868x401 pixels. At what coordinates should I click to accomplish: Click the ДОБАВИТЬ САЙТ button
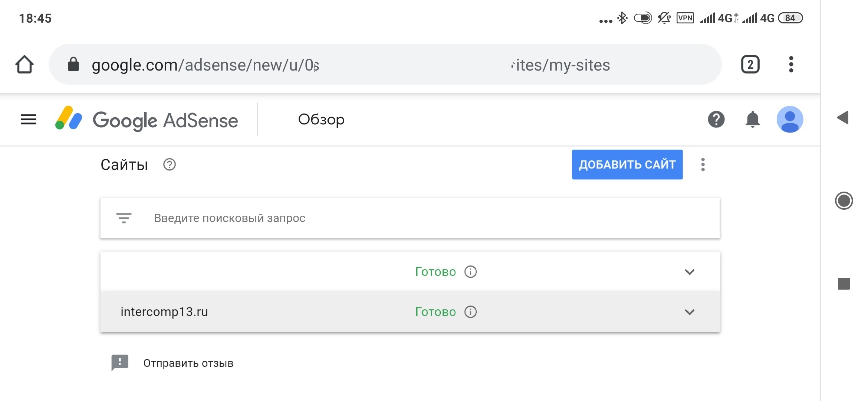click(x=627, y=164)
